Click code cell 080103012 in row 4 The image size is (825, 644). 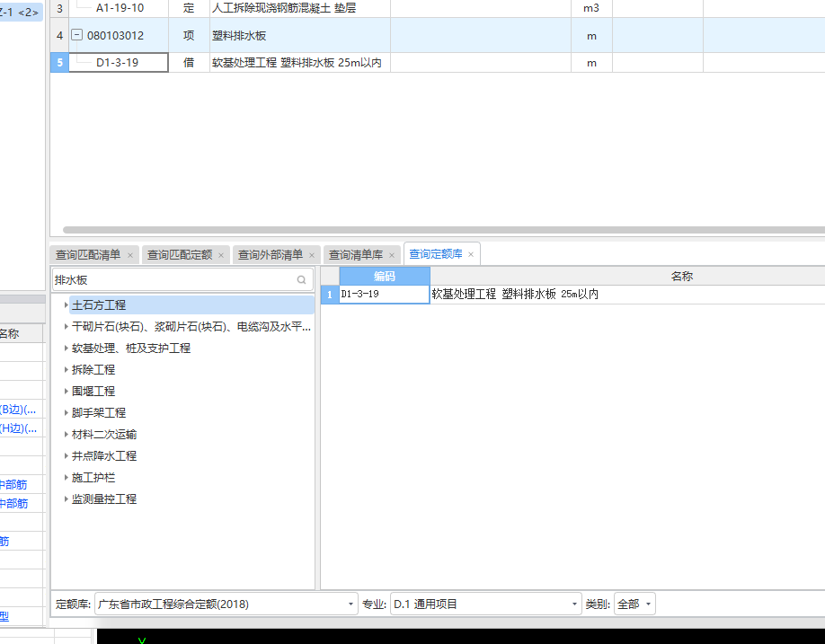point(119,35)
